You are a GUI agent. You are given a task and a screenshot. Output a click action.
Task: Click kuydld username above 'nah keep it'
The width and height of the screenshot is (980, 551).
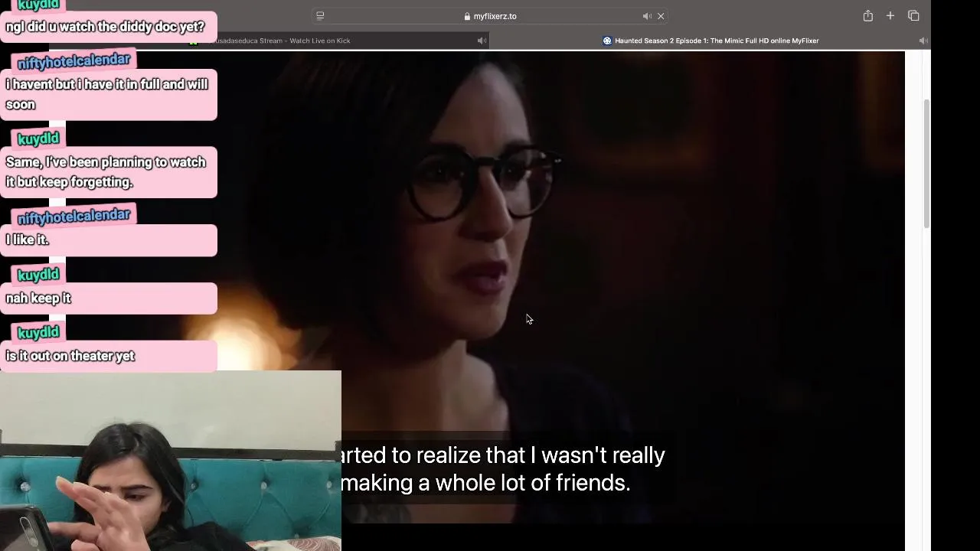(x=38, y=275)
